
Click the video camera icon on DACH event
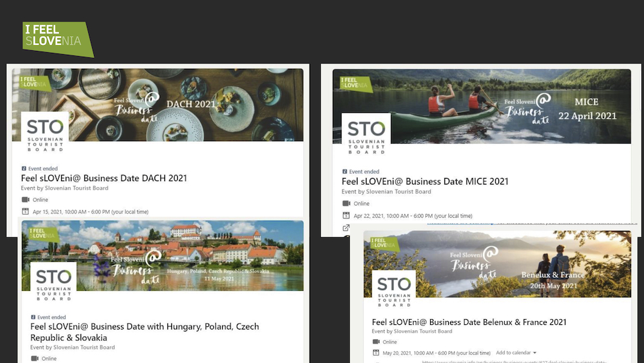(26, 200)
